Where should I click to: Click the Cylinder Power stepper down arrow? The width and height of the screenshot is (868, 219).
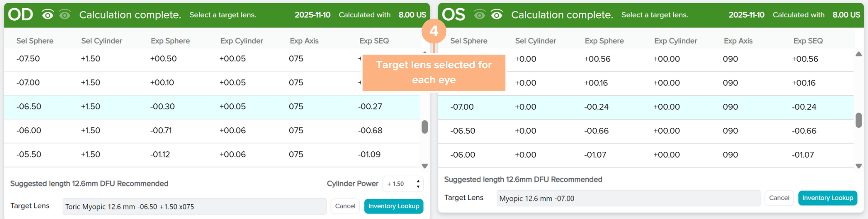point(418,186)
